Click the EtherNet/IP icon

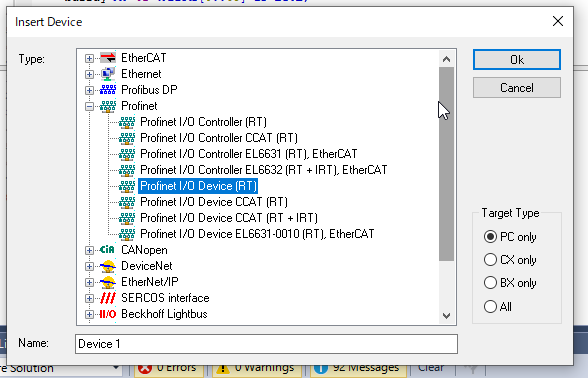108,282
